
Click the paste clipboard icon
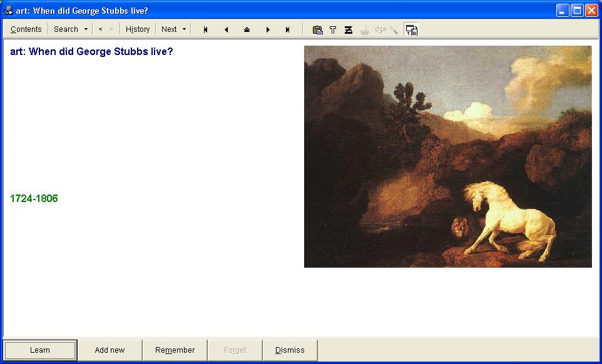tap(317, 29)
